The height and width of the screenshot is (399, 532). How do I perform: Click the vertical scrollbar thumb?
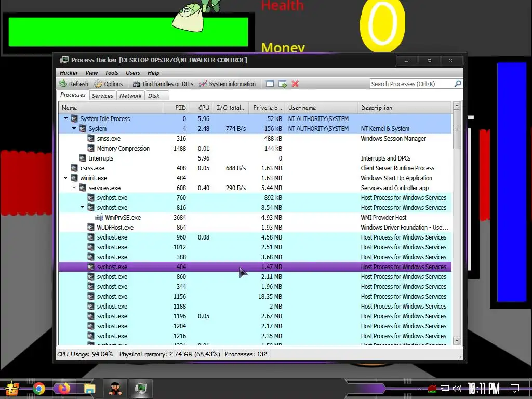(457, 129)
